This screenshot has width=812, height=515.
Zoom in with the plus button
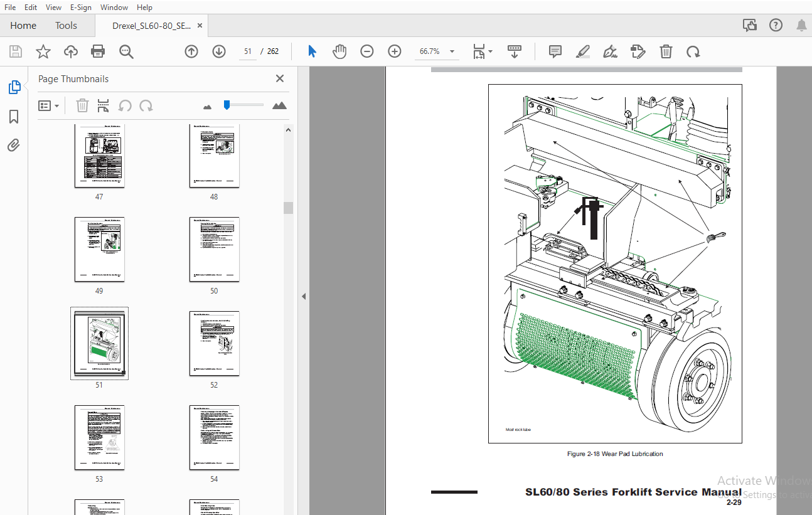coord(395,51)
